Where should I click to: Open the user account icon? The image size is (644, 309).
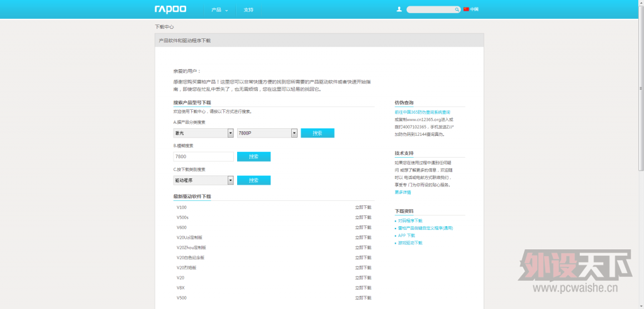399,9
